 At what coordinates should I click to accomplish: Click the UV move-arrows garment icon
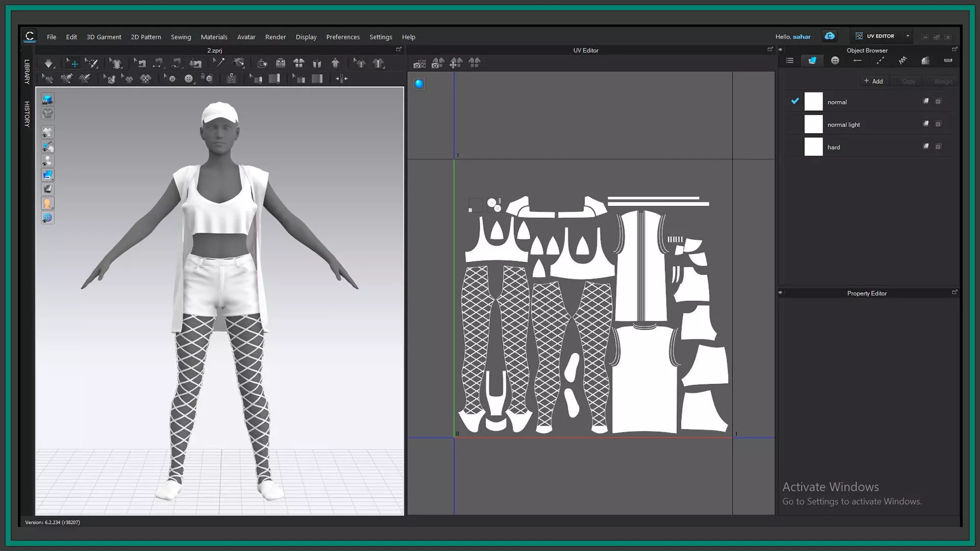click(456, 63)
